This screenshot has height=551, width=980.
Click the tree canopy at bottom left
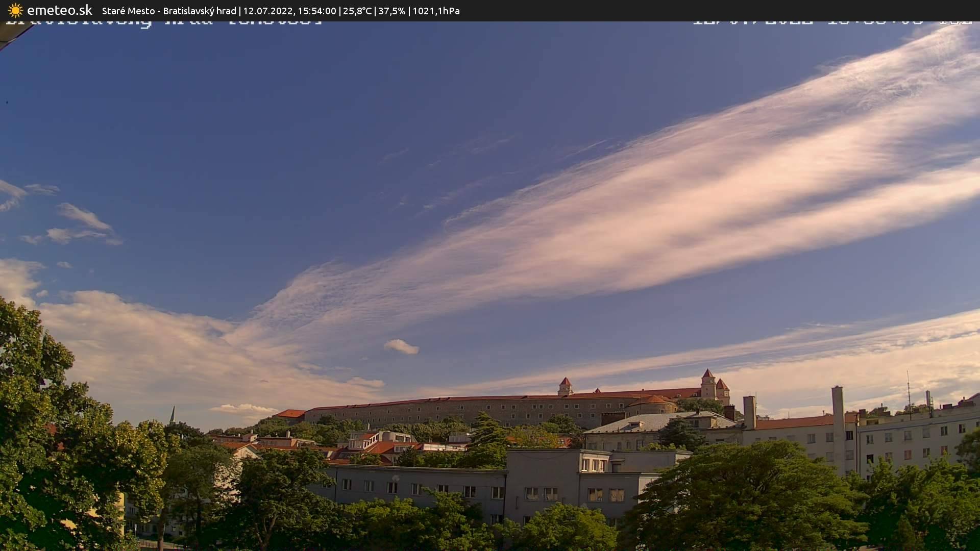51,485
